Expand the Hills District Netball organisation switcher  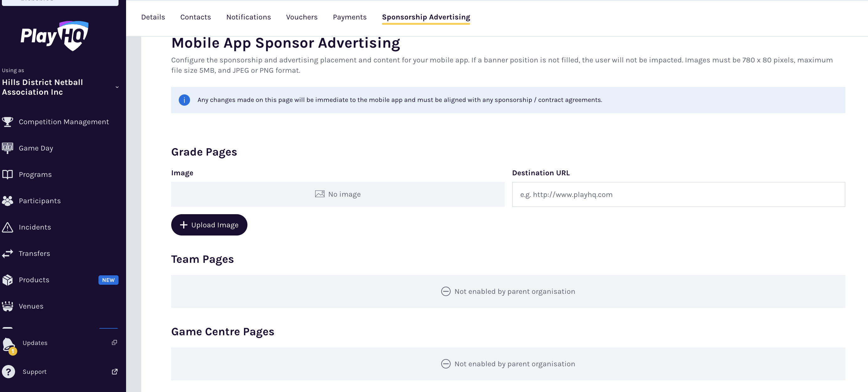pyautogui.click(x=117, y=87)
